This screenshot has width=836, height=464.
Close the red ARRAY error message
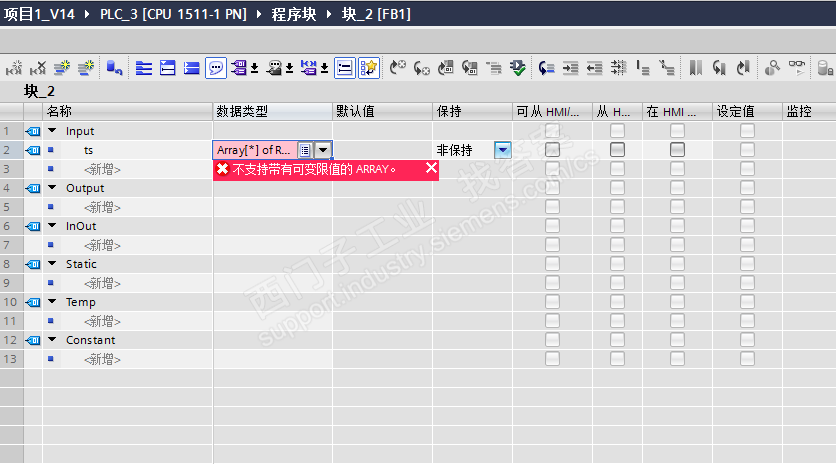pos(431,169)
